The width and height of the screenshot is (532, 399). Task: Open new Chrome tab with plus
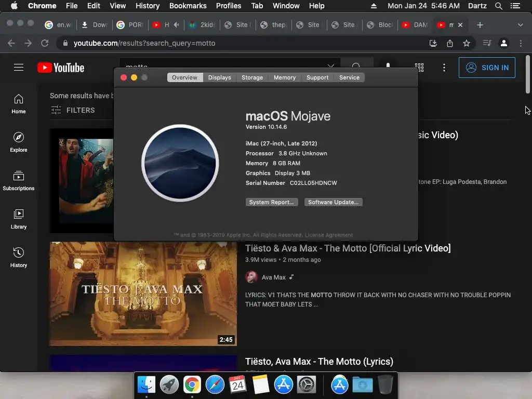(480, 25)
